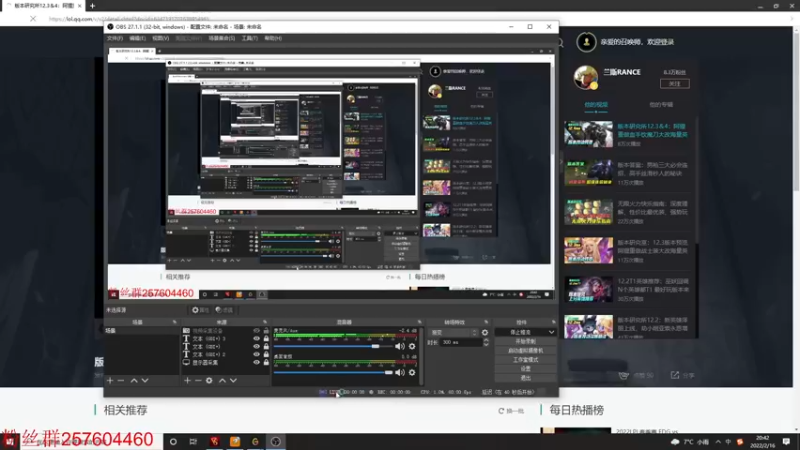
Task: Pop out the 来源 sources dock icon
Action: 265,322
